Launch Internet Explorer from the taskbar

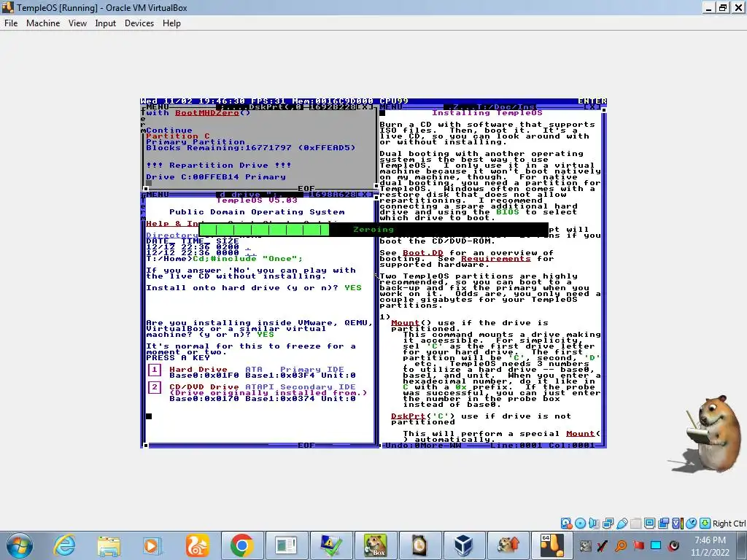(64, 545)
